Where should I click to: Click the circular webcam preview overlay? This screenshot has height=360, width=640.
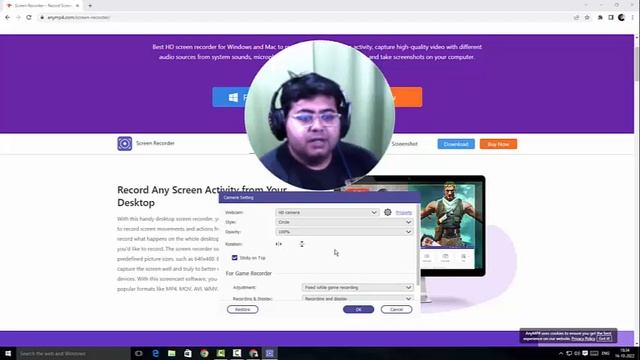click(x=320, y=115)
